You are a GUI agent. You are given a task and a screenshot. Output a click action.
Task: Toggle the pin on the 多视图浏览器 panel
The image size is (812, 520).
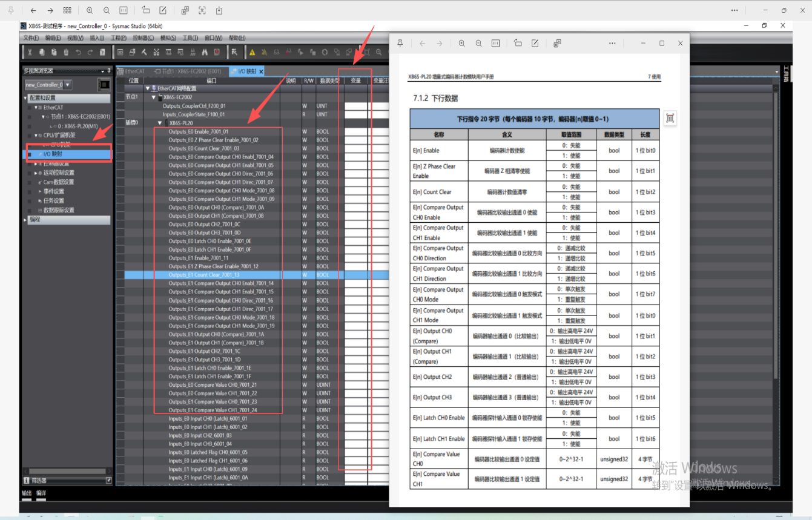coord(109,71)
